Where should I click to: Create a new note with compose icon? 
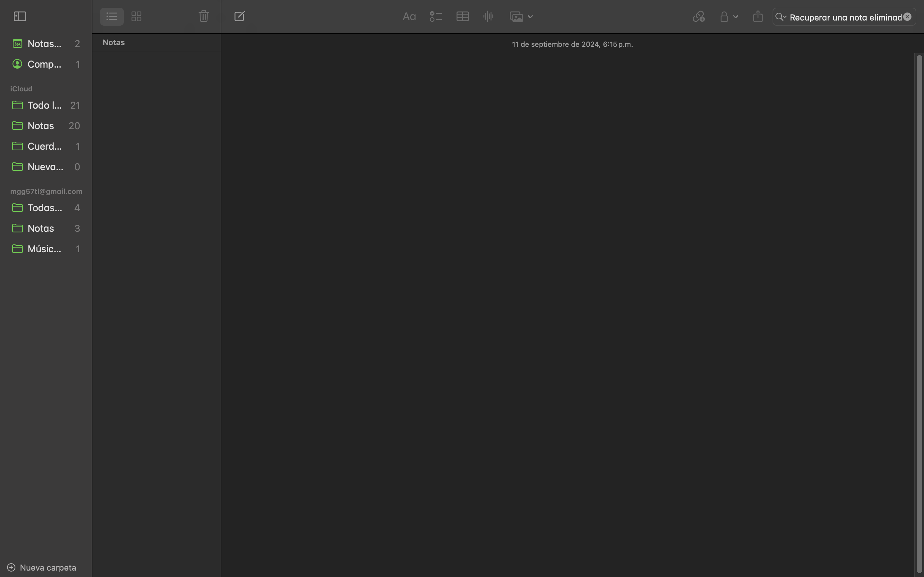(x=239, y=16)
